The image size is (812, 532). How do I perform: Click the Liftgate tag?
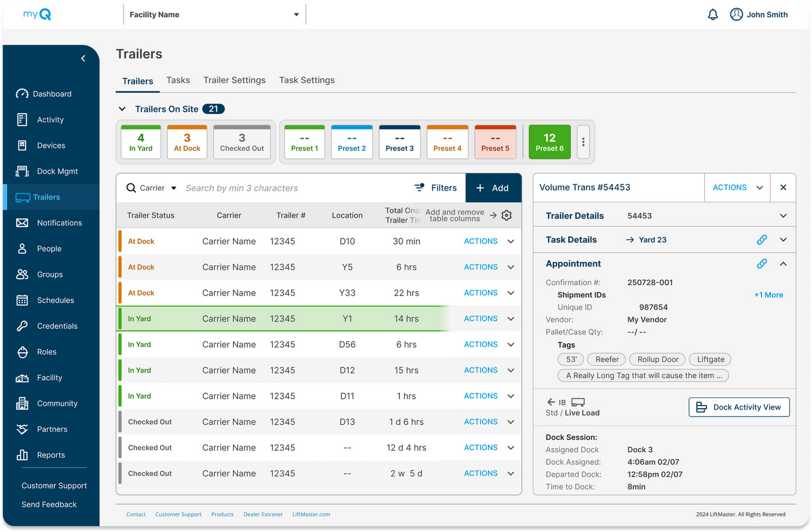[711, 359]
